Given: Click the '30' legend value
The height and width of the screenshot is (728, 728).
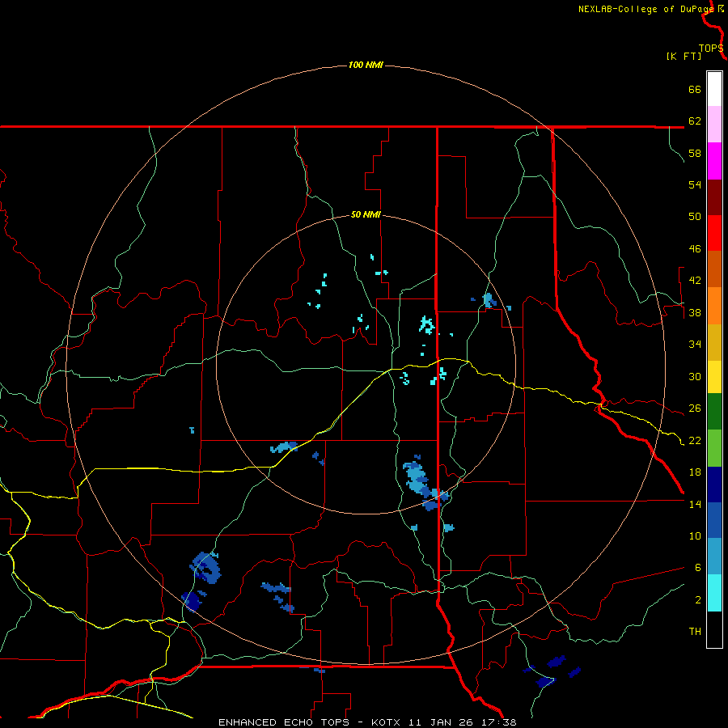Looking at the screenshot, I should pos(695,376).
